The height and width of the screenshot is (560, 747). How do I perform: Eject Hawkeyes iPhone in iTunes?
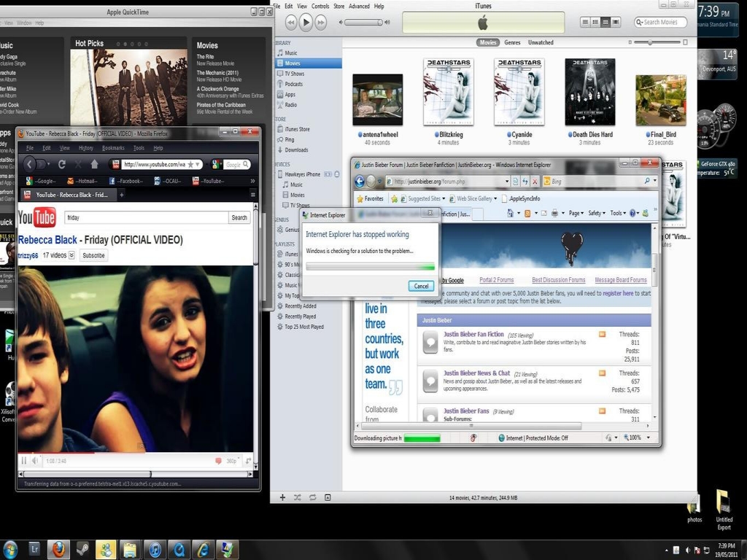(x=337, y=174)
